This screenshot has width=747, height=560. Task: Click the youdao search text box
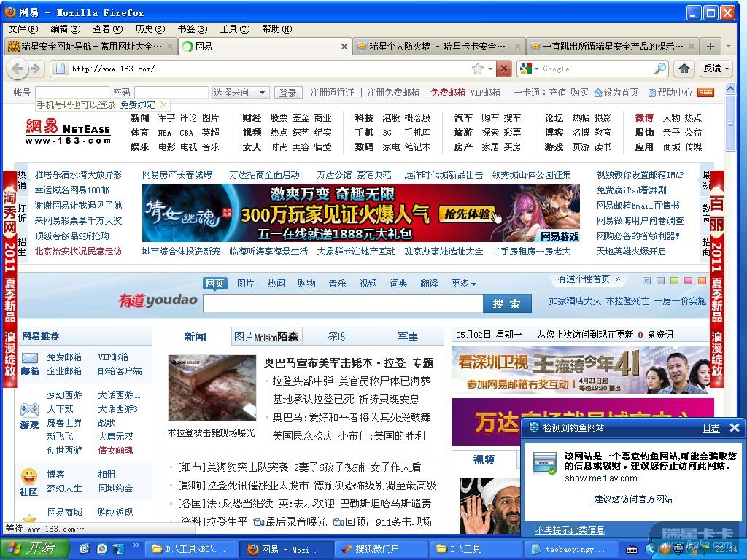pyautogui.click(x=343, y=304)
